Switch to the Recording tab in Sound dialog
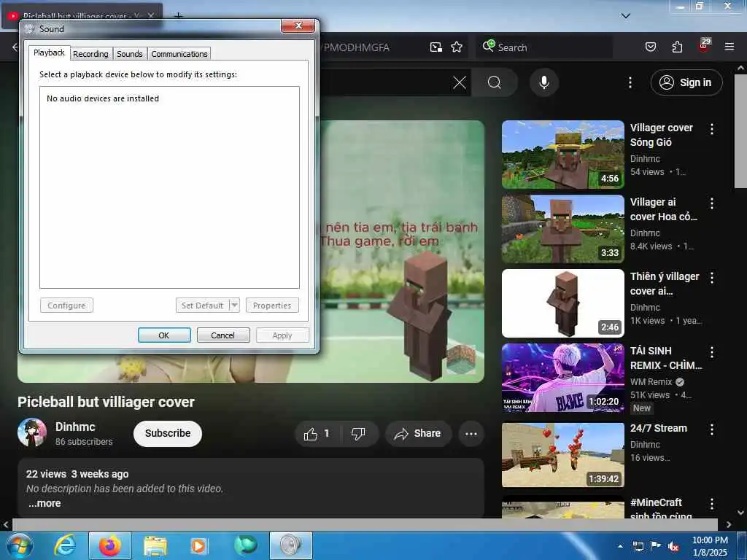The width and height of the screenshot is (747, 560). pos(90,54)
